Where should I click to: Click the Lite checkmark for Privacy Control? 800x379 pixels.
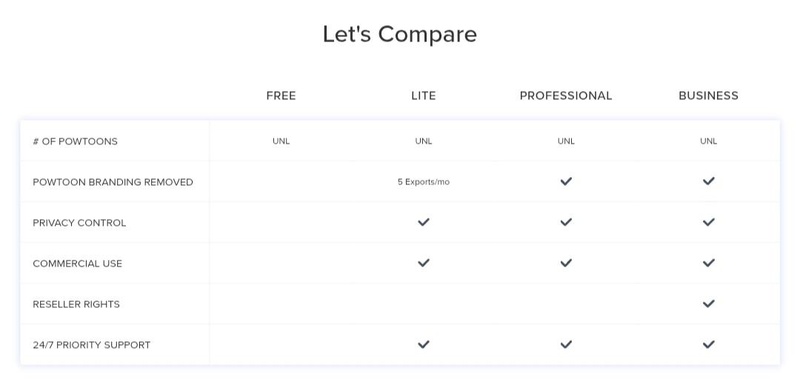click(423, 222)
